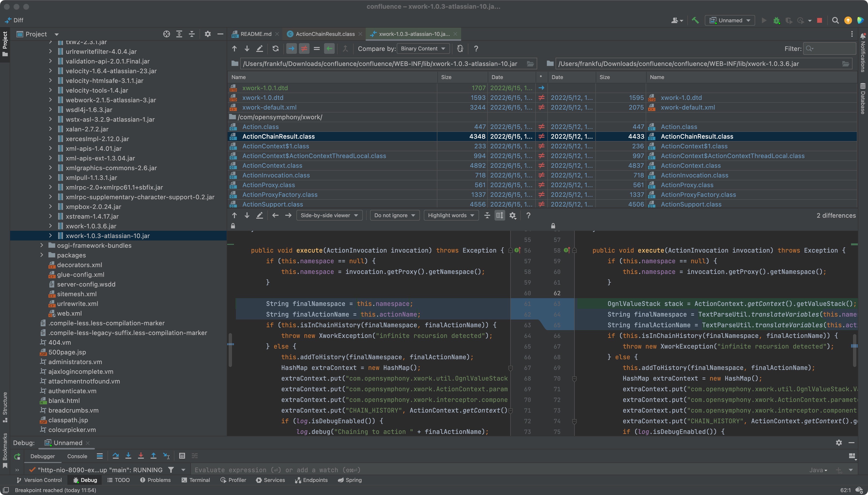Open the Notifications side panel

(x=863, y=53)
